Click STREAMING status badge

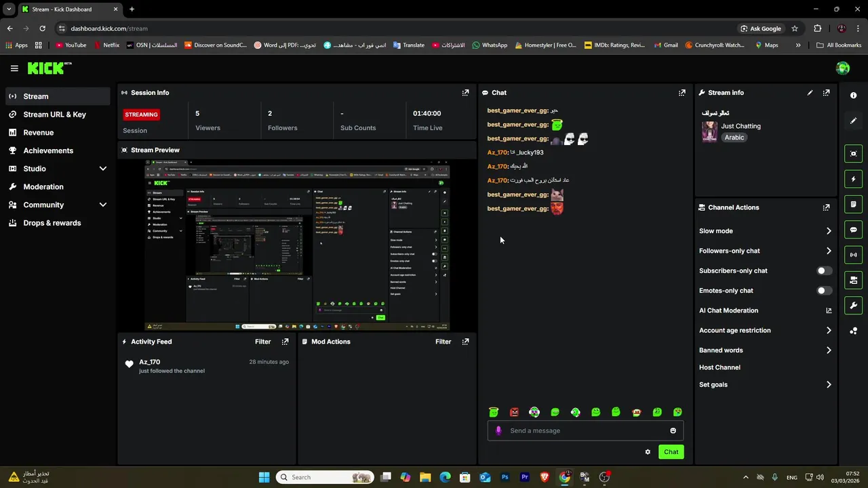pos(141,115)
